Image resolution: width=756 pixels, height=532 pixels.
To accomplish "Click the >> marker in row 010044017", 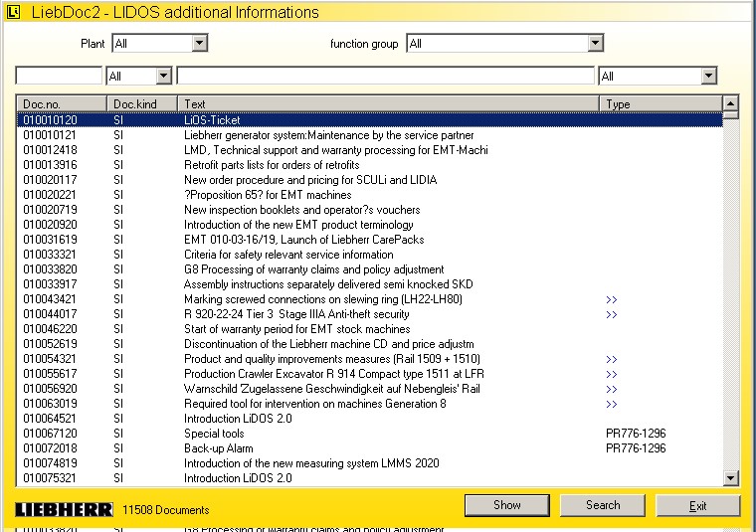I will [612, 314].
